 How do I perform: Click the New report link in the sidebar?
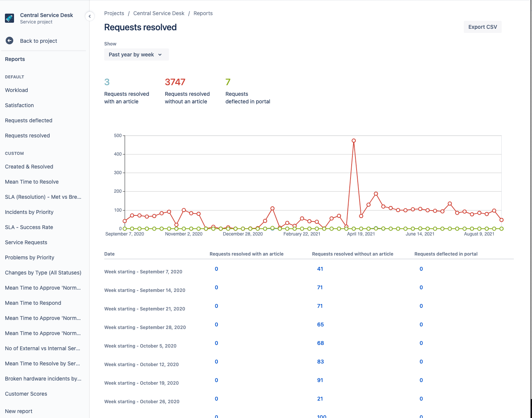tap(19, 411)
